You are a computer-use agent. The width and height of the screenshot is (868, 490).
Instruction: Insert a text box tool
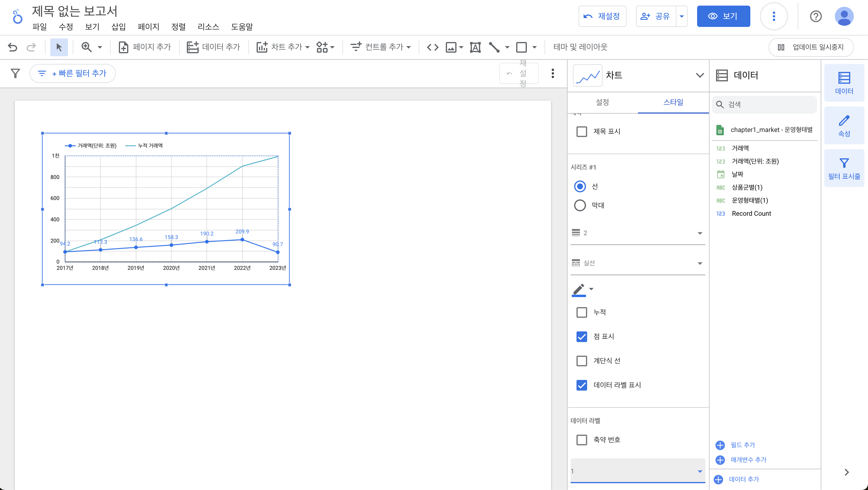[475, 47]
